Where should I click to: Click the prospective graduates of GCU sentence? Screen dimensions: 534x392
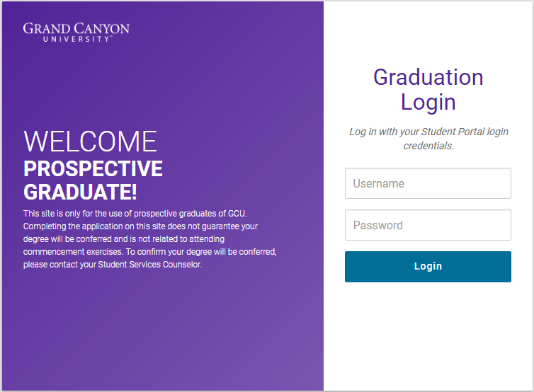pos(135,214)
